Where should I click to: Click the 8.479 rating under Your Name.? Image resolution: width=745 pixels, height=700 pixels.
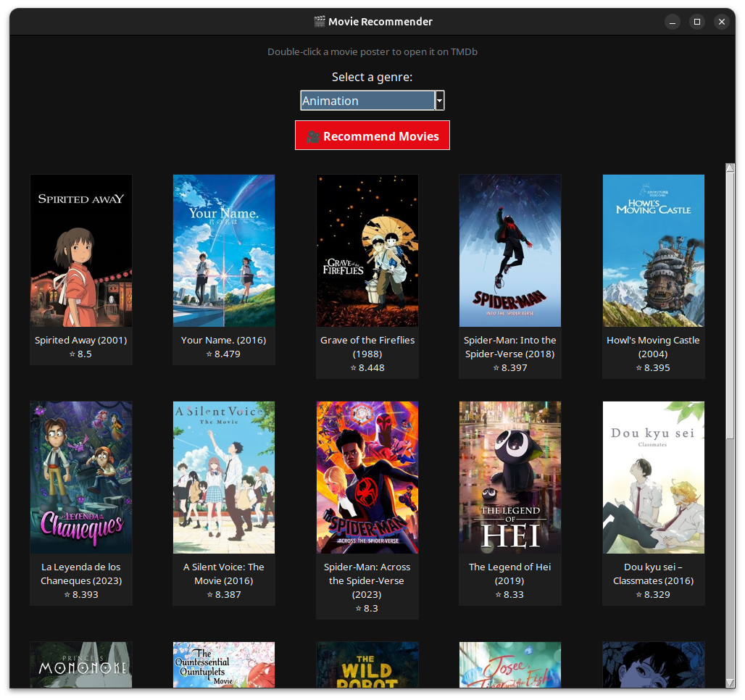(223, 354)
